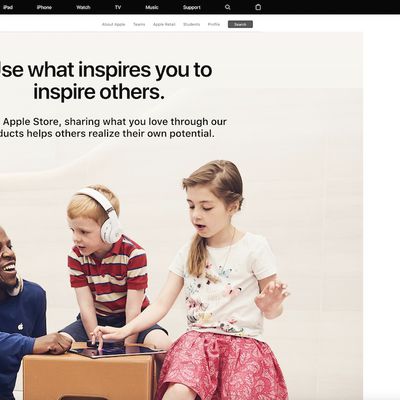Open the Teams link
The image size is (400, 400).
coord(139,24)
